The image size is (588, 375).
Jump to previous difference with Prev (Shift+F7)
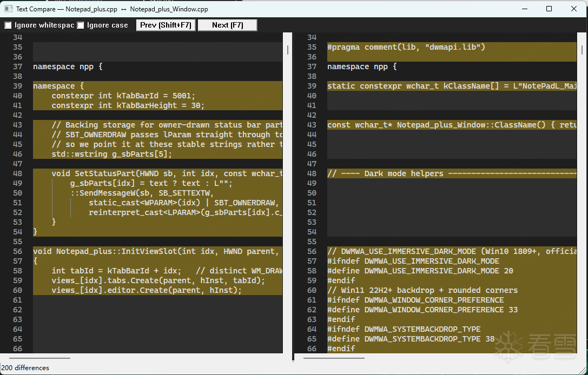(166, 25)
